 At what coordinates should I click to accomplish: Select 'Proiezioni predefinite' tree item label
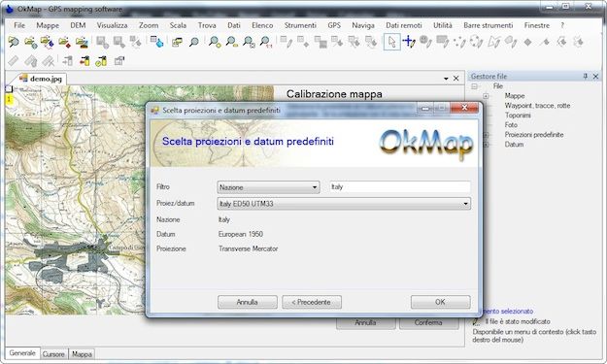click(534, 135)
